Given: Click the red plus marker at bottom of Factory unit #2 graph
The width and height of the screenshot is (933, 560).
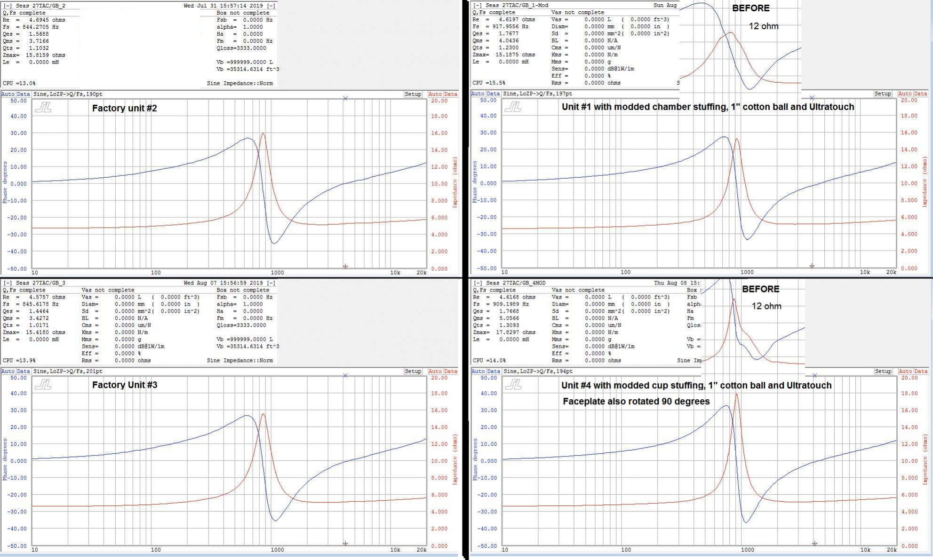Looking at the screenshot, I should pos(345,266).
